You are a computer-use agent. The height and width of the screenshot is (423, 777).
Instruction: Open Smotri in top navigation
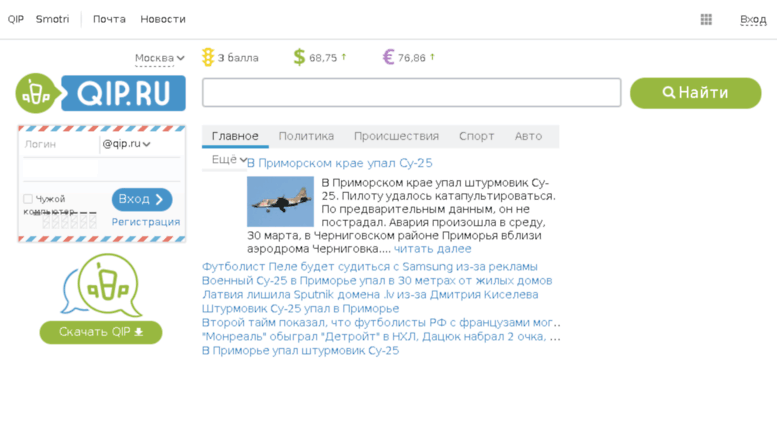pyautogui.click(x=53, y=19)
